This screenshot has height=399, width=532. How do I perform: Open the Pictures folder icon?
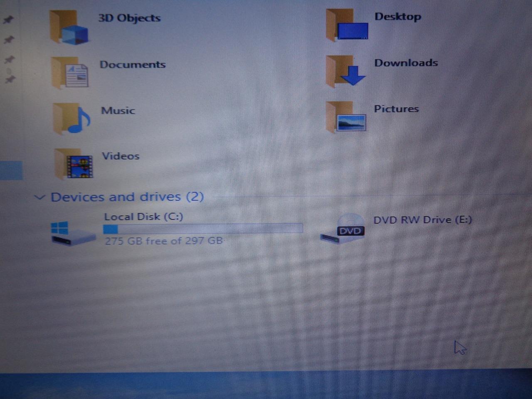coord(346,117)
